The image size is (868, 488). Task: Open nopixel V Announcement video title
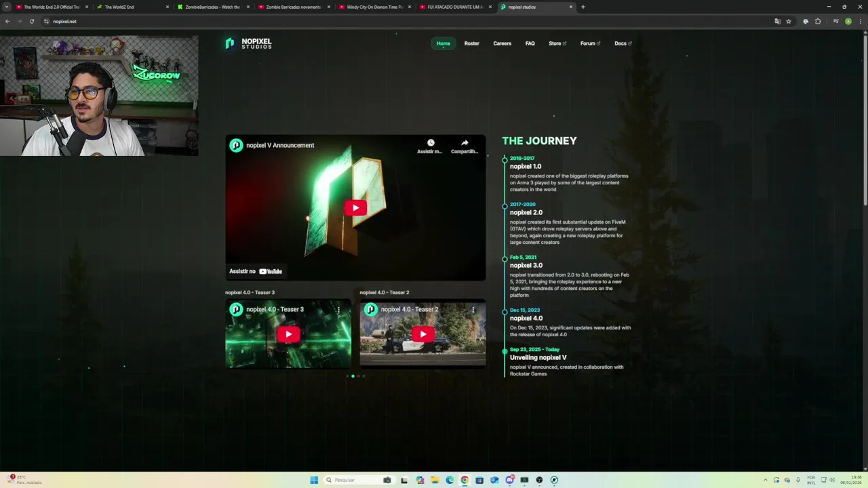point(280,145)
